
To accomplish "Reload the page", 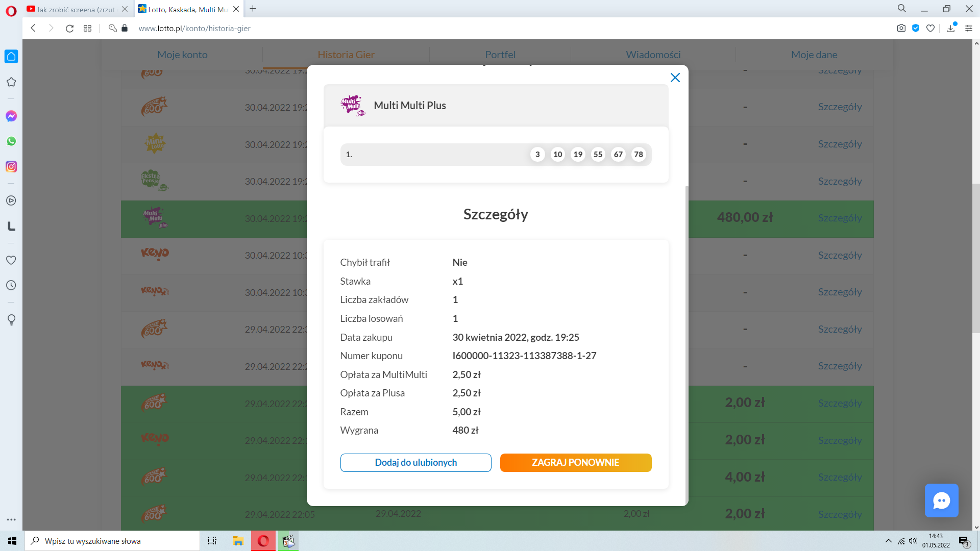I will pyautogui.click(x=70, y=28).
